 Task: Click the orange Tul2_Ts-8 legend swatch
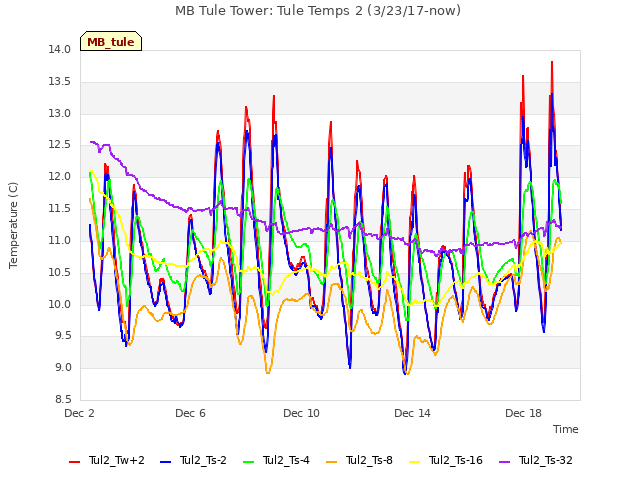coord(332,462)
